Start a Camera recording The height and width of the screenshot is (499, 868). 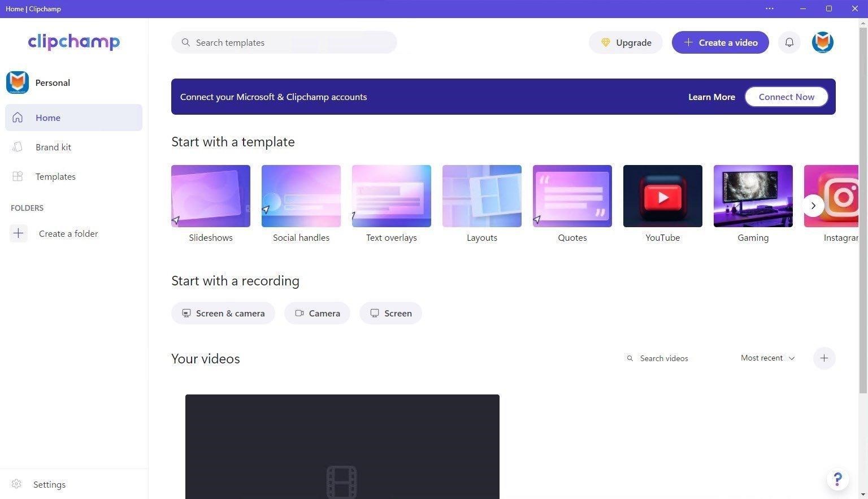click(x=317, y=313)
